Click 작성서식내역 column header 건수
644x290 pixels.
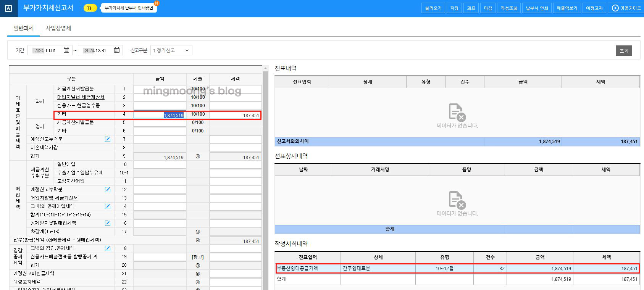pyautogui.click(x=490, y=257)
